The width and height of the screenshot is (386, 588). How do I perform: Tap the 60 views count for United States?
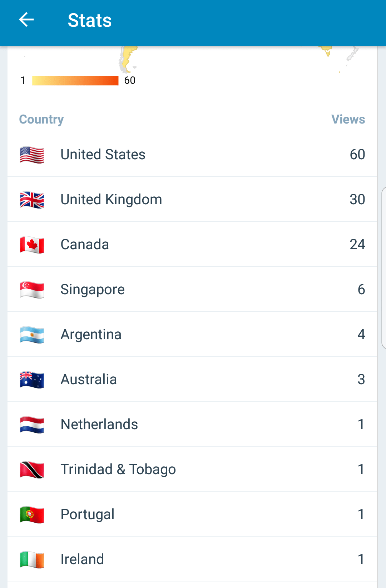357,155
